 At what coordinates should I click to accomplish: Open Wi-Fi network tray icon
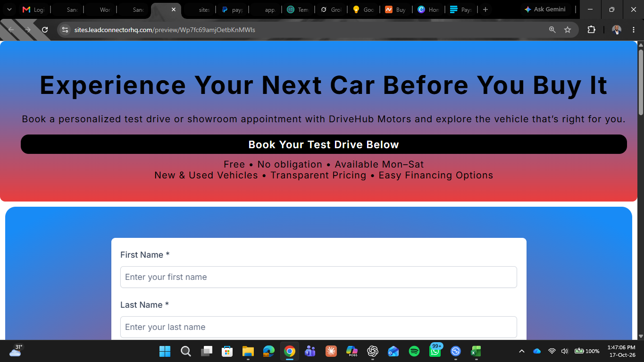click(552, 351)
